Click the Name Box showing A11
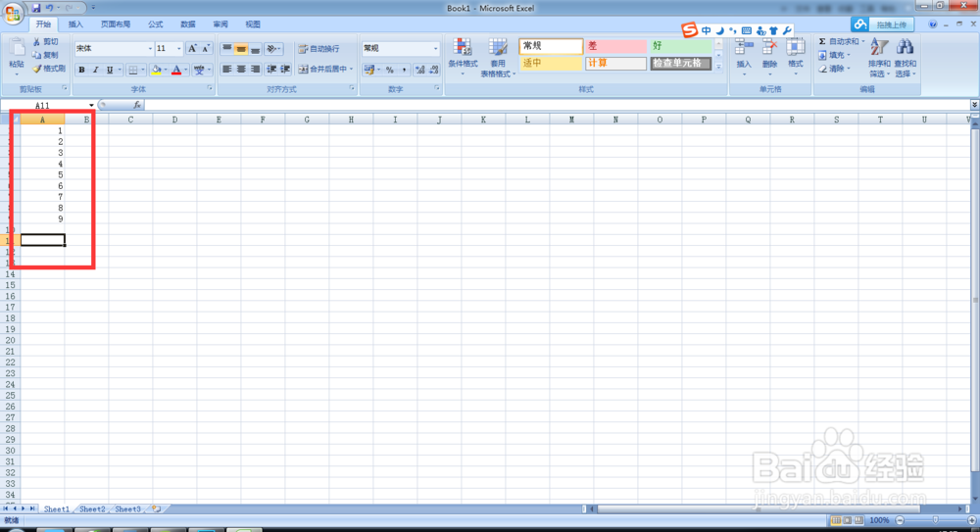 43,106
